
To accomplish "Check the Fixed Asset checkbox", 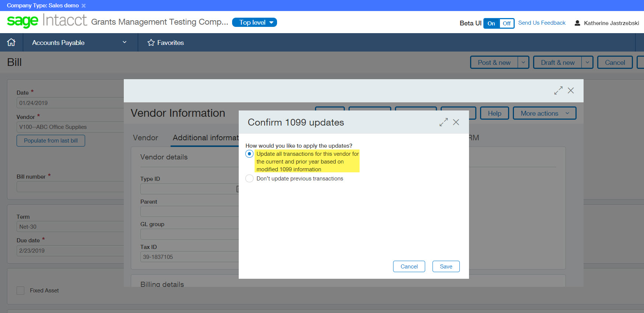I will pyautogui.click(x=21, y=291).
